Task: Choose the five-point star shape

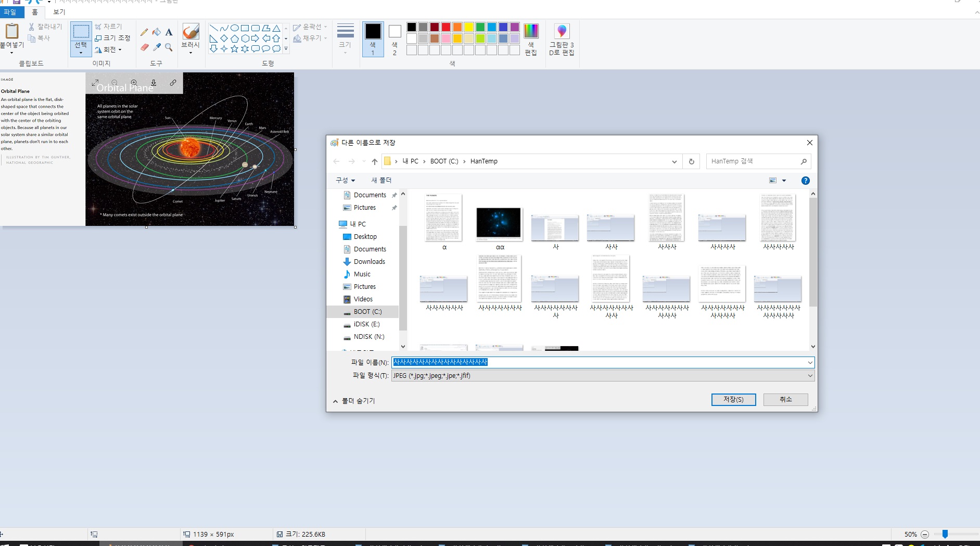Action: point(234,49)
